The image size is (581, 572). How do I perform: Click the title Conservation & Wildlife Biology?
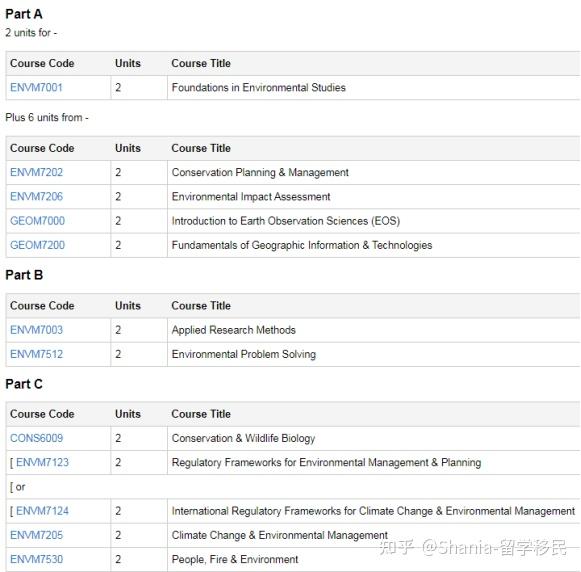(243, 438)
